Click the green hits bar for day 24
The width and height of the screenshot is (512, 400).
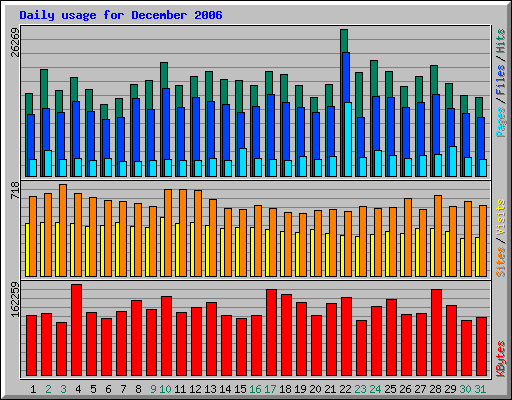[374, 78]
